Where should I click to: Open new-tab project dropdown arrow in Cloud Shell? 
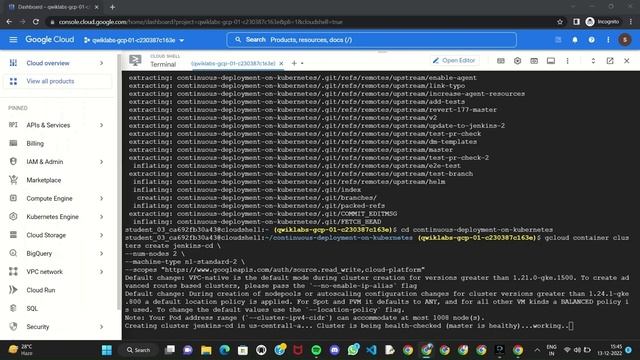[x=302, y=64]
